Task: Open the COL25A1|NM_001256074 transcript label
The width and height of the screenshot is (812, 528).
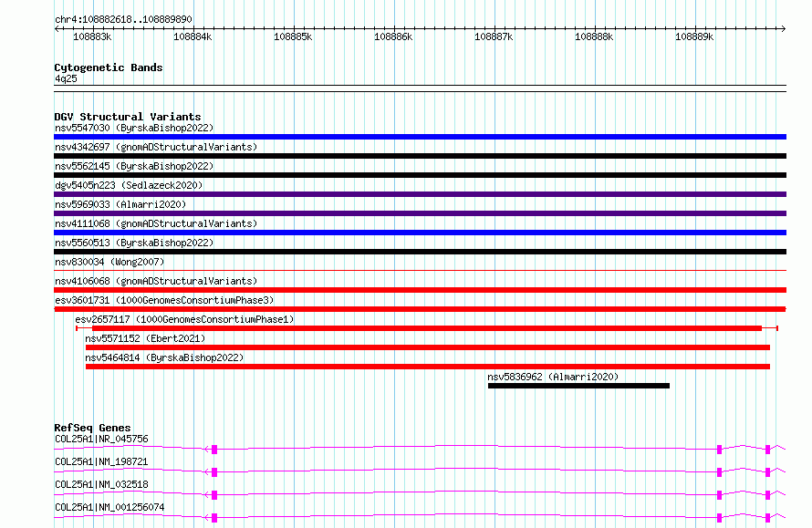Action: click(x=109, y=507)
